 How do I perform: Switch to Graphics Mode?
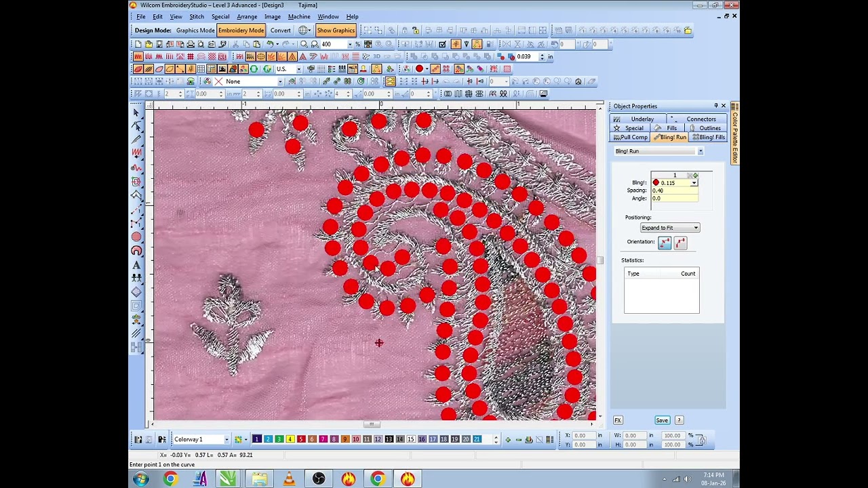pyautogui.click(x=195, y=30)
